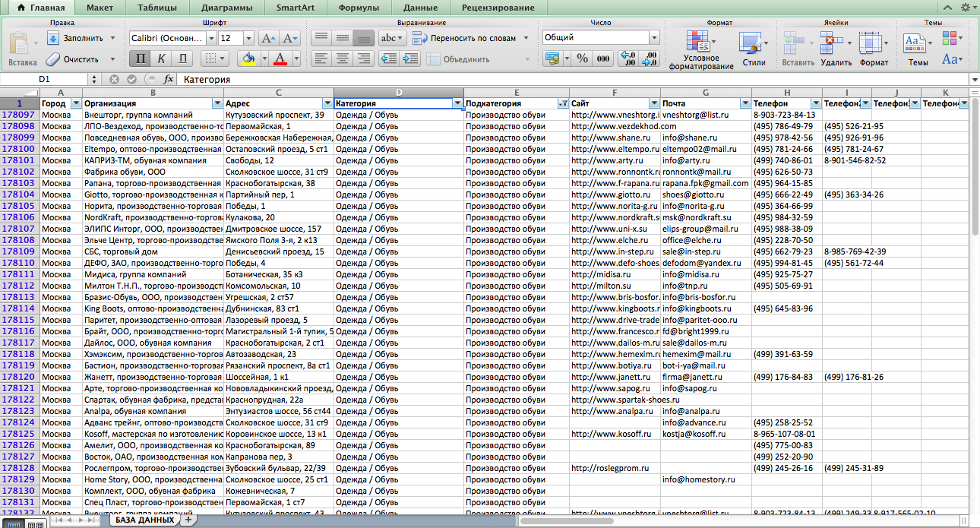This screenshot has height=528, width=980.
Task: Switch to the Диаграммы tab
Action: tap(228, 8)
